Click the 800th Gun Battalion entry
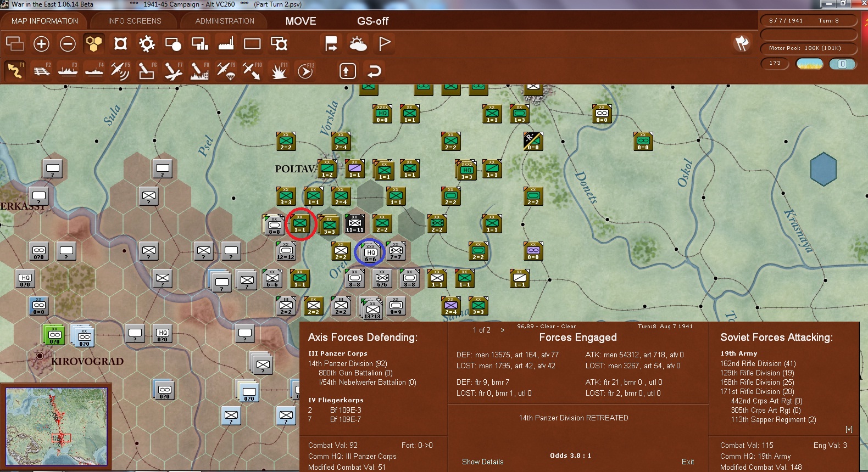 point(355,373)
